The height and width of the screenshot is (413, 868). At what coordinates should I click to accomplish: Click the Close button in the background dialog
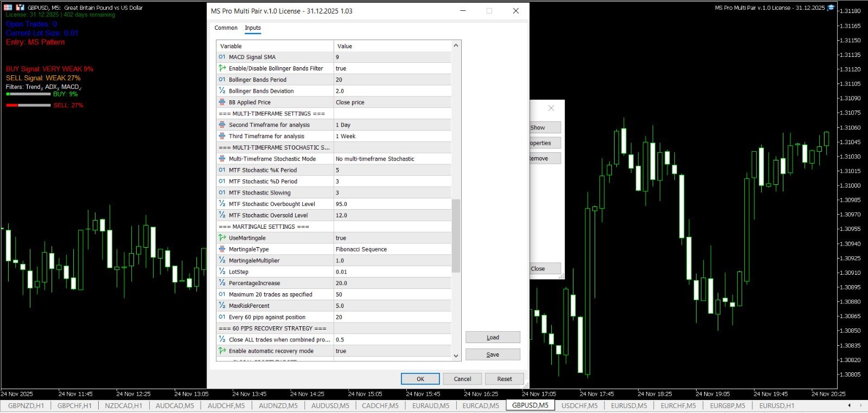coord(545,268)
